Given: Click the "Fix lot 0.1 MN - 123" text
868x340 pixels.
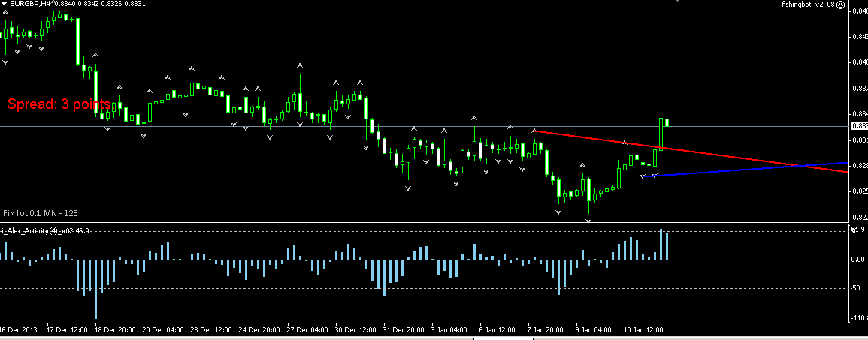Looking at the screenshot, I should [x=40, y=212].
